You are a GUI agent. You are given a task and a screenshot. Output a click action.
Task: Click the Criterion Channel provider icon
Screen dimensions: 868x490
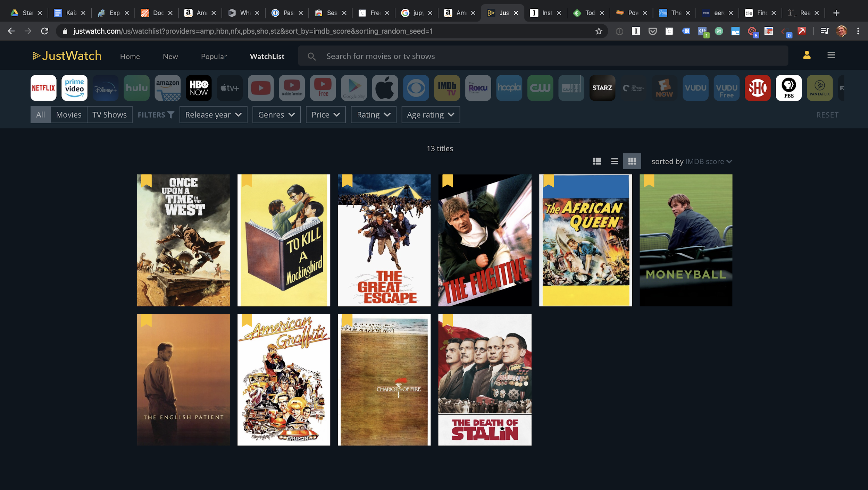point(633,88)
